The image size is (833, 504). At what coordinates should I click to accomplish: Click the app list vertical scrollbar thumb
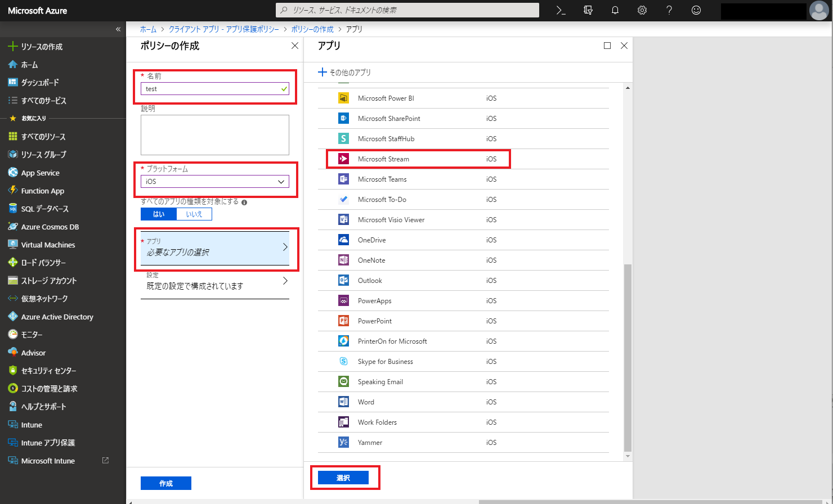(628, 358)
